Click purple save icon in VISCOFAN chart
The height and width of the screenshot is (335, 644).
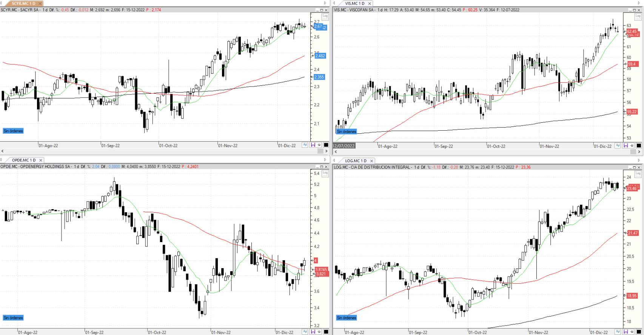click(626, 145)
